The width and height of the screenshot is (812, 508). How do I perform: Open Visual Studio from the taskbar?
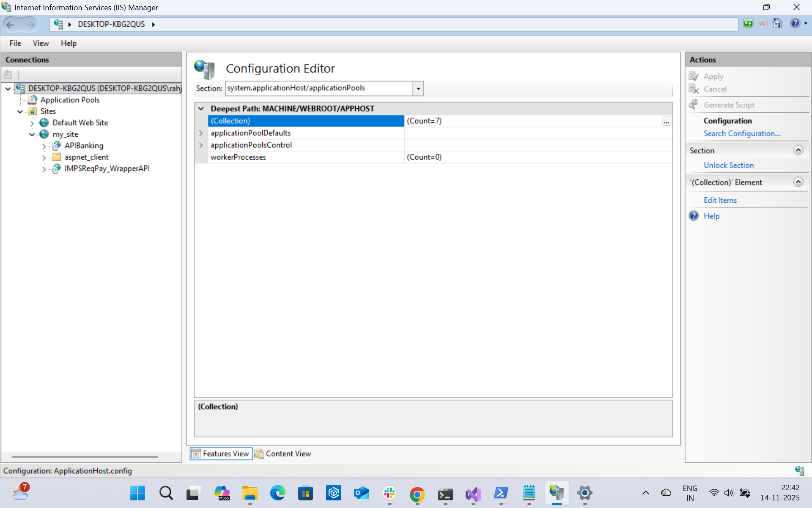473,494
